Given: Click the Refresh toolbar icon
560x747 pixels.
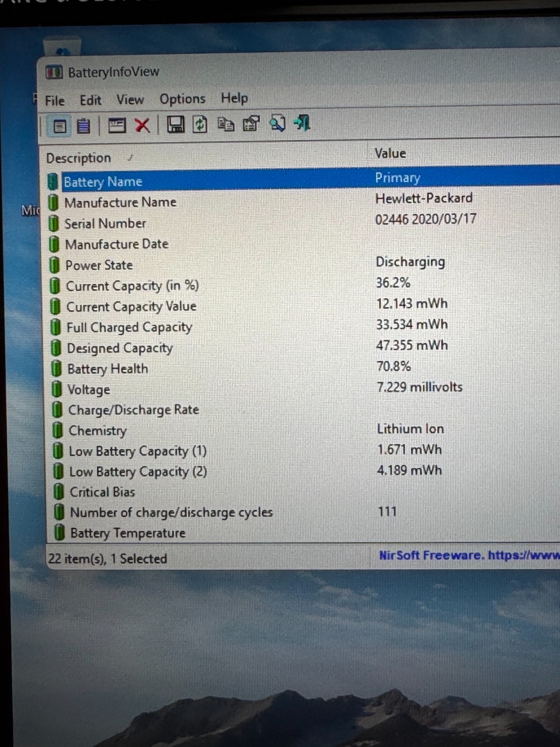Looking at the screenshot, I should (x=200, y=125).
